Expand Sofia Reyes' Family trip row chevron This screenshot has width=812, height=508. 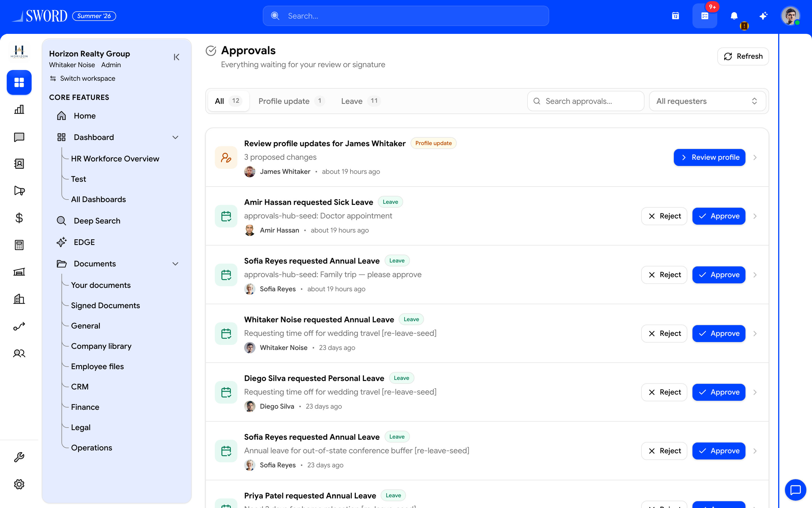(x=755, y=275)
